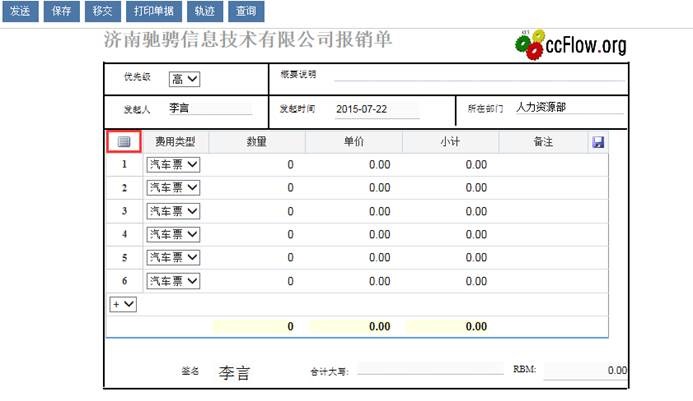693x401 pixels.
Task: Open the 优先级 priority dropdown
Action: point(186,79)
